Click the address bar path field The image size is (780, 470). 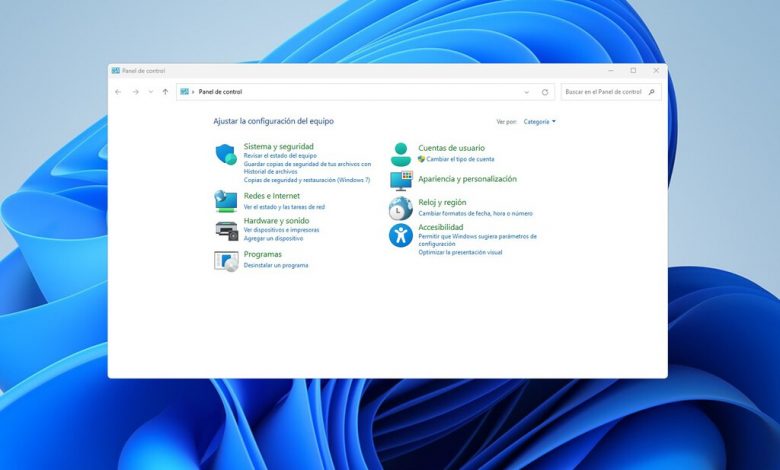pos(365,92)
